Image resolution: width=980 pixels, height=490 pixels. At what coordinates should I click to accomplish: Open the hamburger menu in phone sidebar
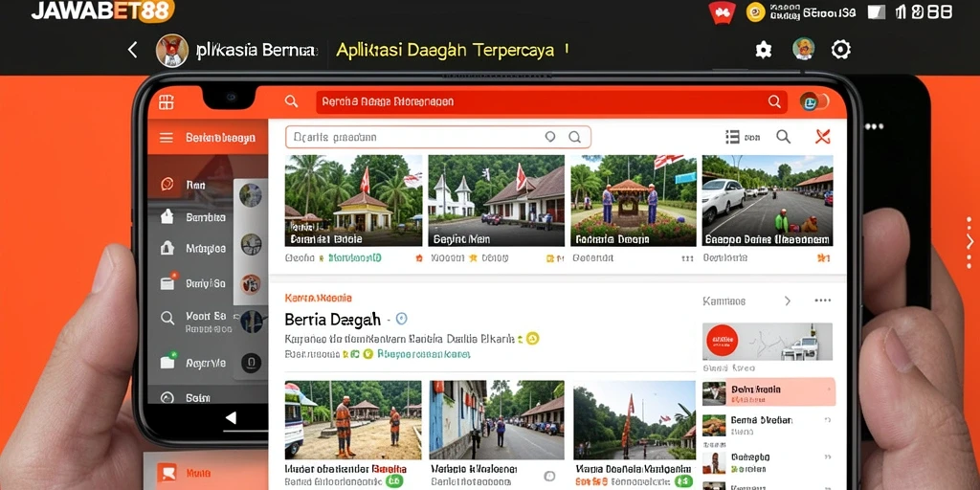pos(167,138)
